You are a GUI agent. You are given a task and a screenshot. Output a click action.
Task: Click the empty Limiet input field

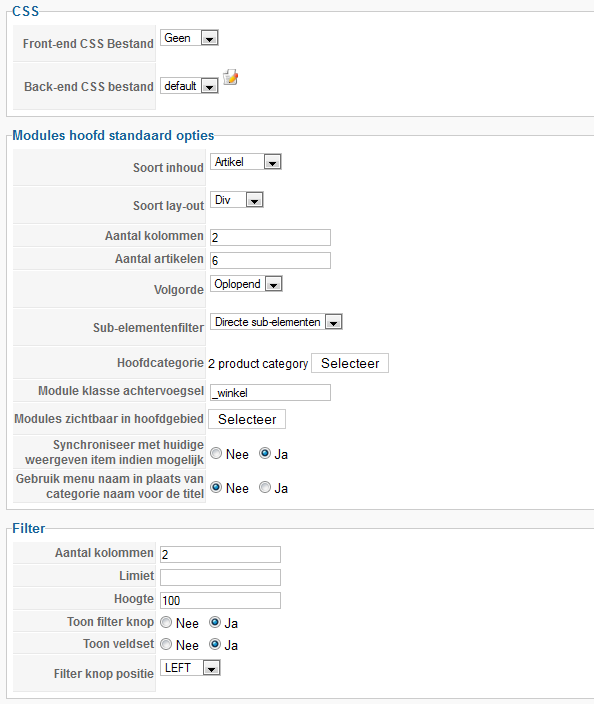tap(220, 577)
